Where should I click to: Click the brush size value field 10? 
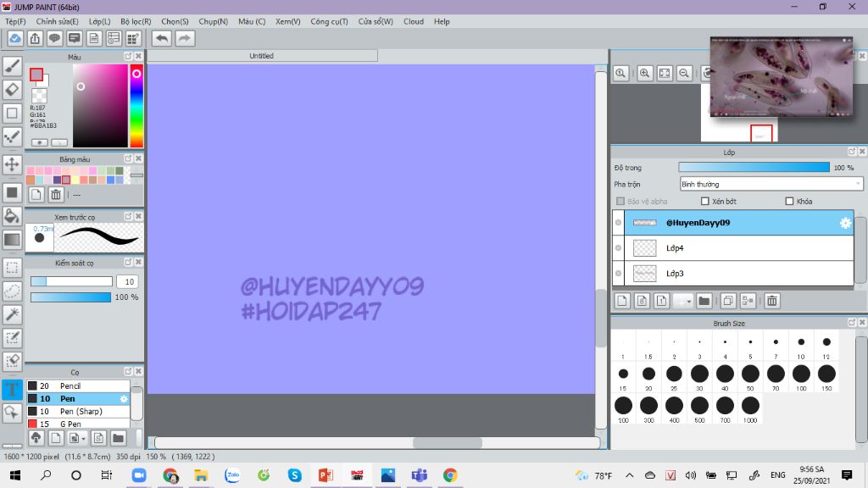point(128,281)
